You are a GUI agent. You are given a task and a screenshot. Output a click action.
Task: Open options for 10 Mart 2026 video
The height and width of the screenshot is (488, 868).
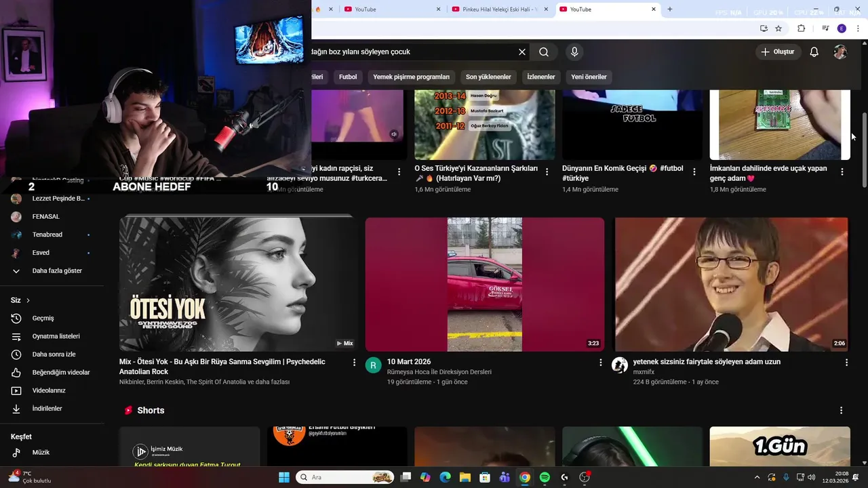pos(600,363)
